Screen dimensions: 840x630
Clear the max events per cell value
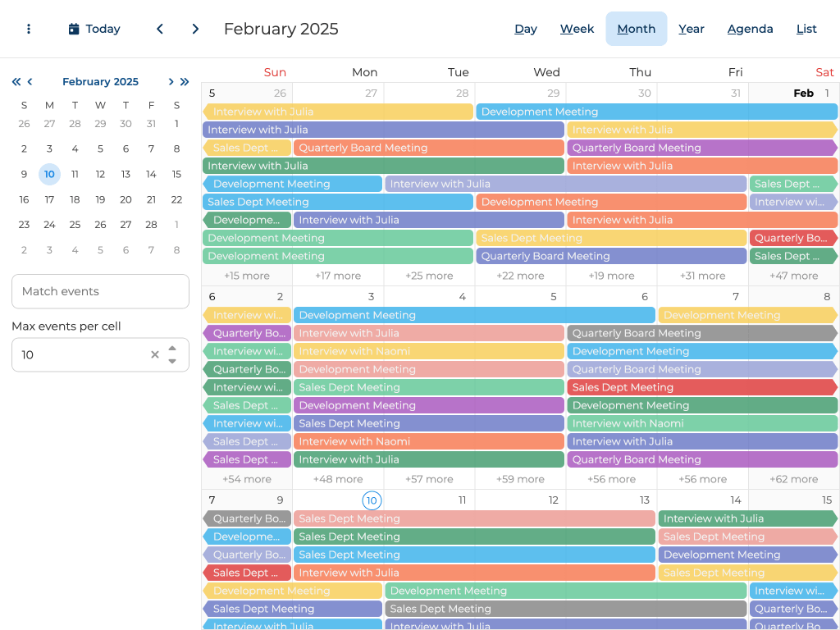tap(154, 355)
